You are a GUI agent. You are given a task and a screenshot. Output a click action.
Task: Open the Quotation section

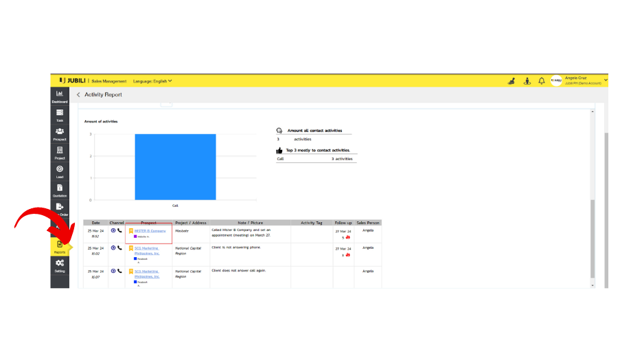(x=60, y=190)
